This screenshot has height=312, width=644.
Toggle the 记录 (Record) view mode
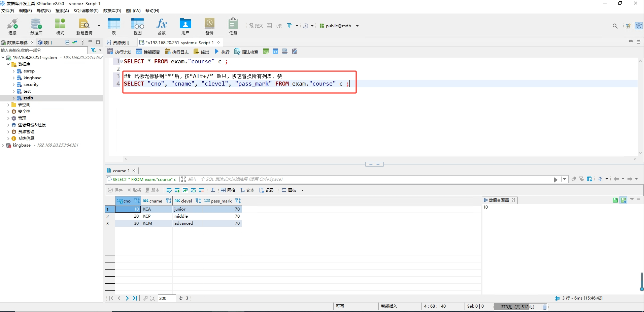pos(266,190)
